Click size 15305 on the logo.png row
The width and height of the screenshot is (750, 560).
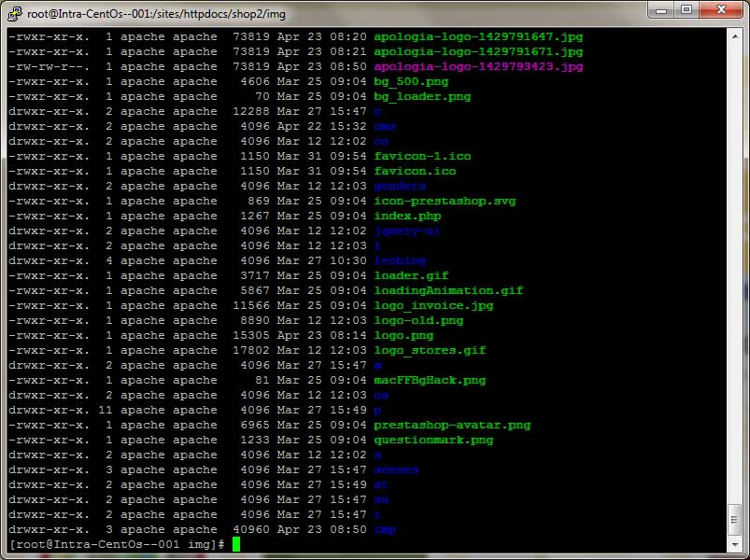[251, 335]
